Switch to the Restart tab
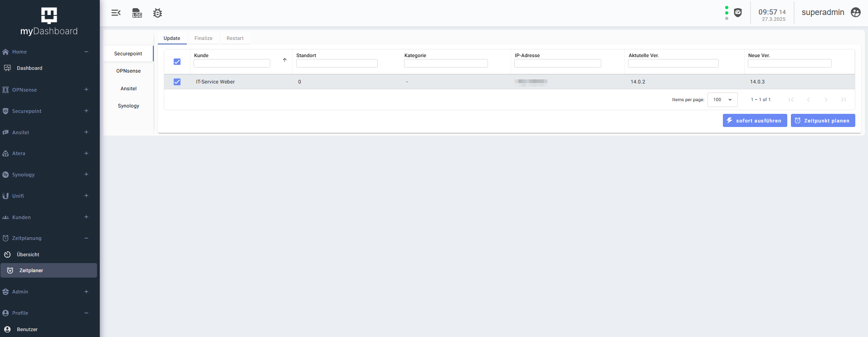 pos(235,38)
